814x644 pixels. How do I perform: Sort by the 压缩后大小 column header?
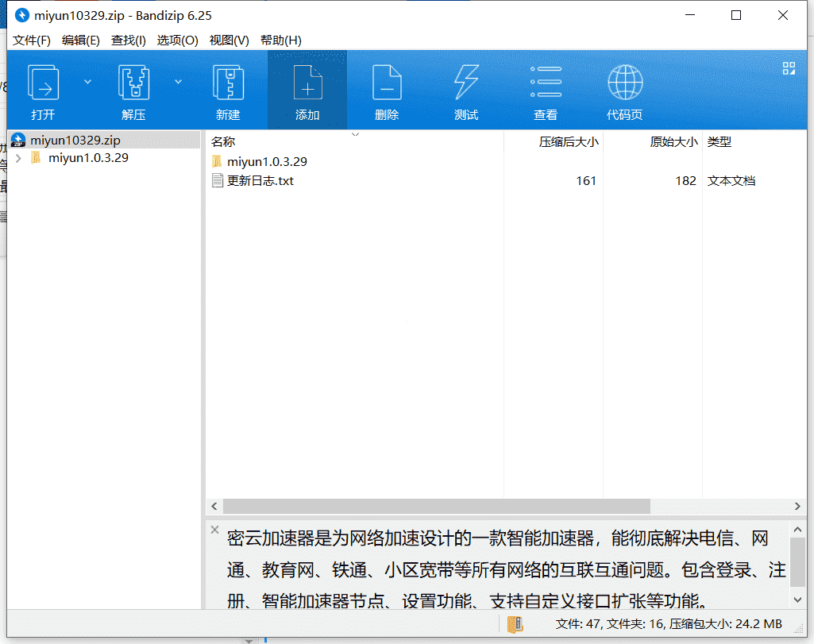pos(569,141)
